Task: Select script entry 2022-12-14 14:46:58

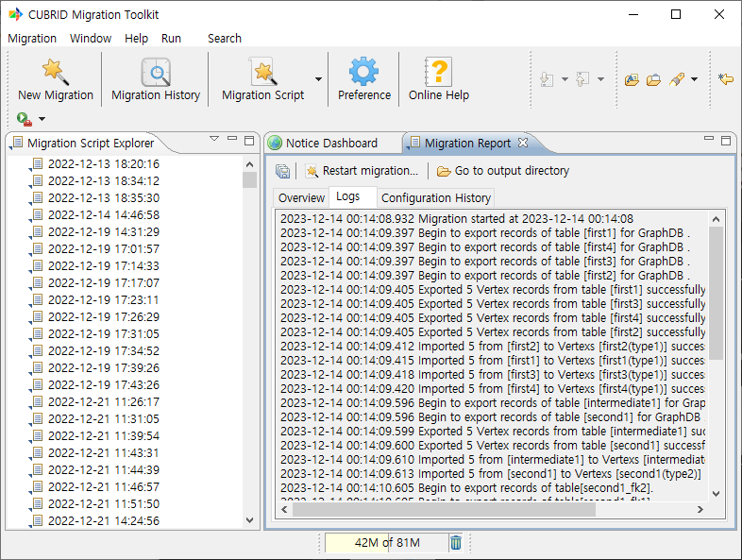Action: pos(104,215)
